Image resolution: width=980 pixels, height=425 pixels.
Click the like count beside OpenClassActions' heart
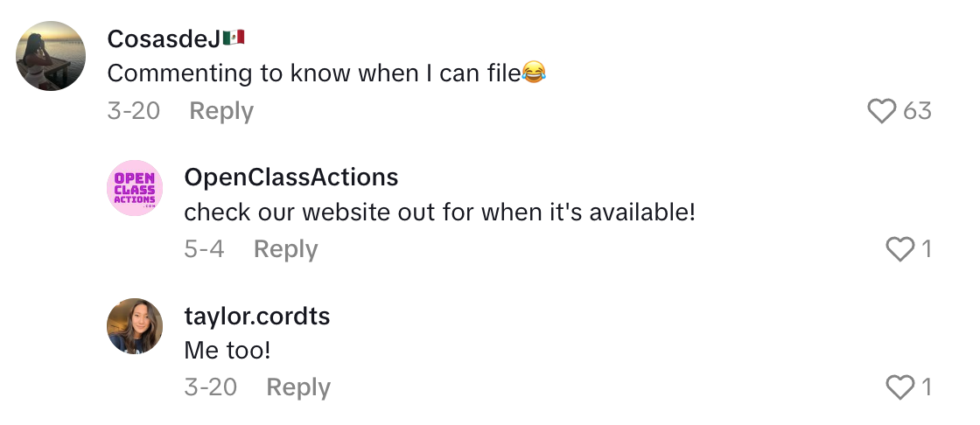(925, 249)
